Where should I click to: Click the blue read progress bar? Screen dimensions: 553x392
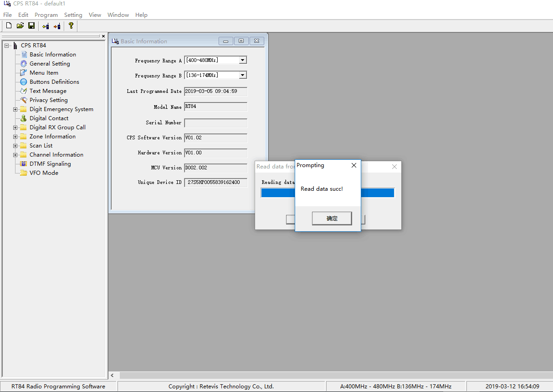tap(377, 193)
